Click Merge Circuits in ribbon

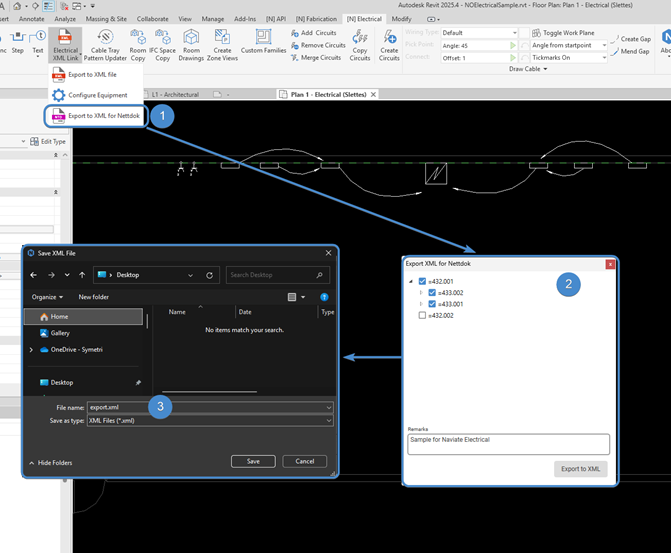tap(316, 57)
